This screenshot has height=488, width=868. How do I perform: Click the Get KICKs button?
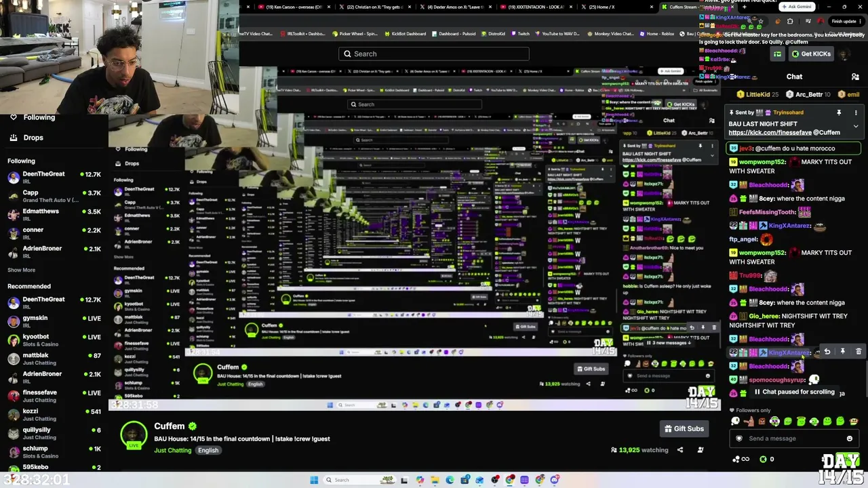click(x=810, y=54)
